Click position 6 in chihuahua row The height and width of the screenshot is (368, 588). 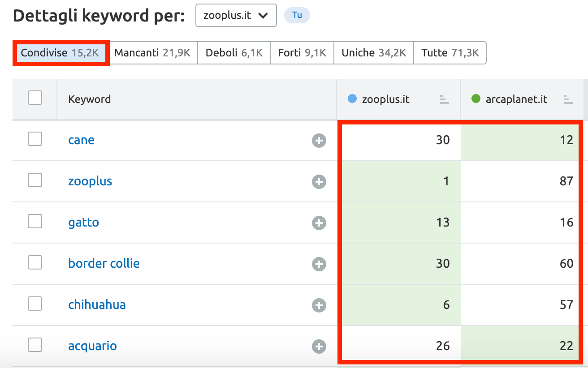click(446, 305)
